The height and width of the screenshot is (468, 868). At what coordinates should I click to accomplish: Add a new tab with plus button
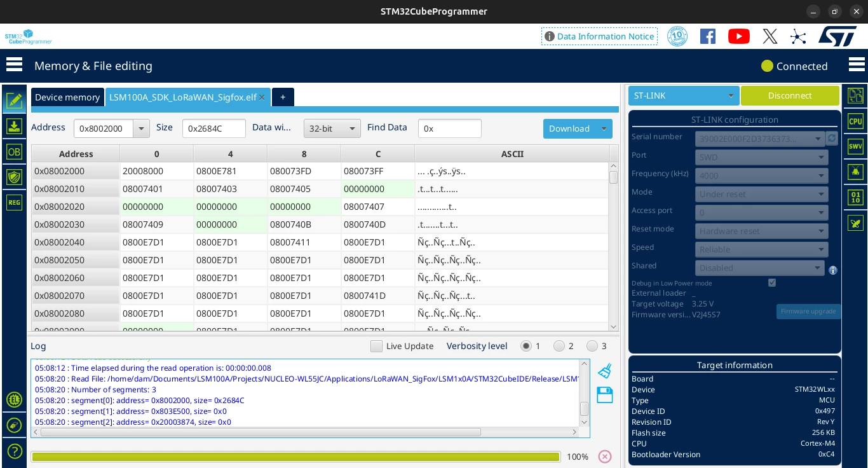pos(283,97)
